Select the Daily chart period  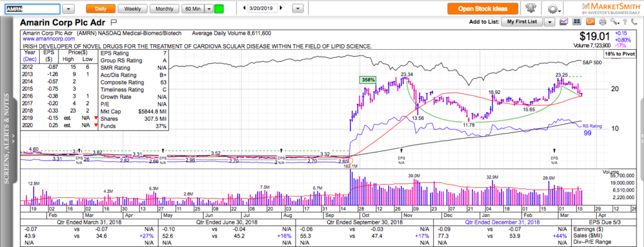(x=101, y=9)
